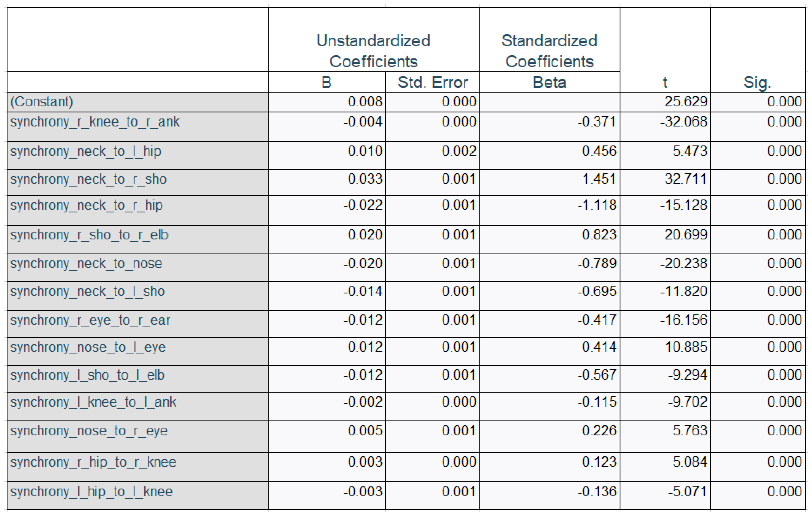This screenshot has height=517, width=812.
Task: Select the synchrony_r_eye_to_r_ear row label
Action: [90, 320]
